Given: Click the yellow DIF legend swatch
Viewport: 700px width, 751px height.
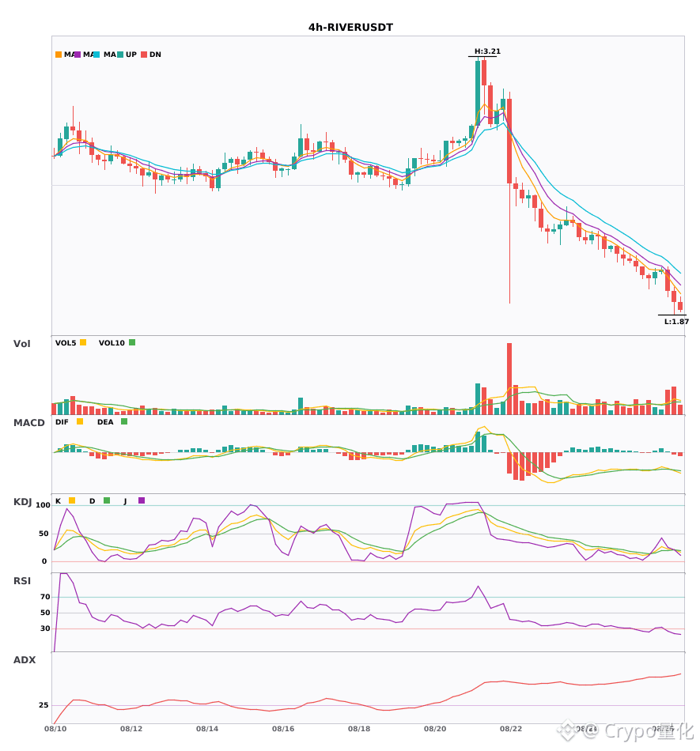Looking at the screenshot, I should point(80,421).
